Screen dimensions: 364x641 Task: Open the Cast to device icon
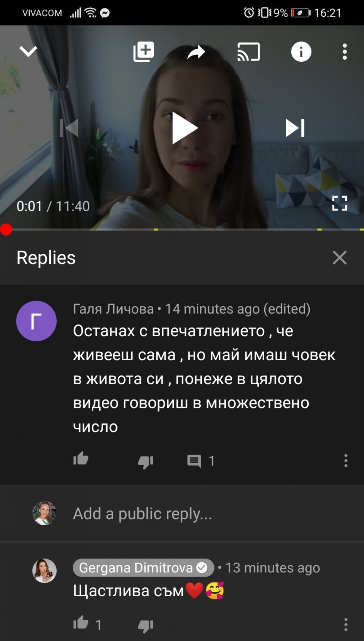pos(248,52)
